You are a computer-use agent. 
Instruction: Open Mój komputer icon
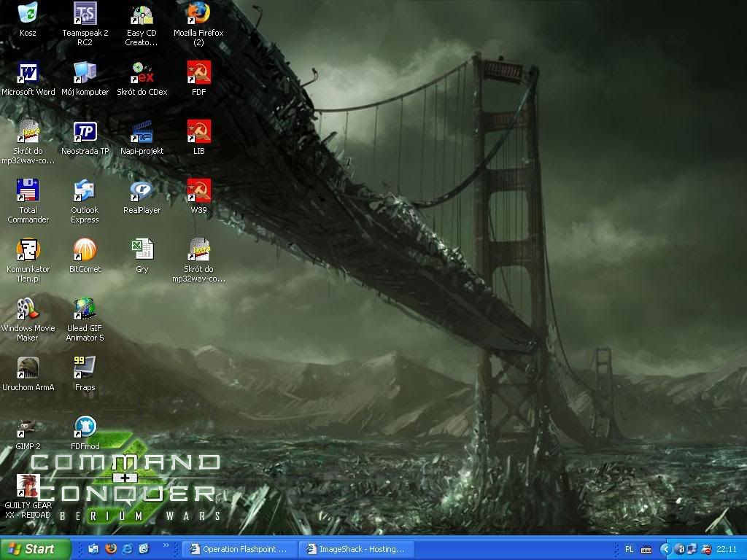[85, 73]
